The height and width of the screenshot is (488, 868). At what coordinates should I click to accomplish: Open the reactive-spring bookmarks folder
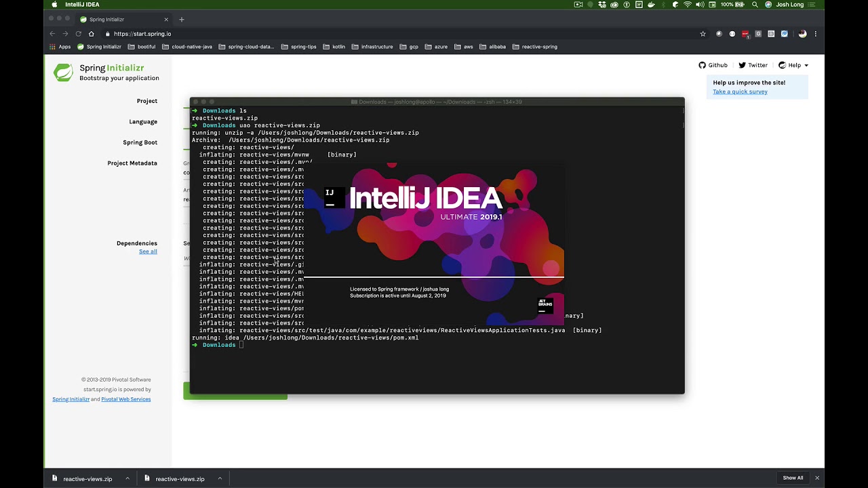coord(535,47)
